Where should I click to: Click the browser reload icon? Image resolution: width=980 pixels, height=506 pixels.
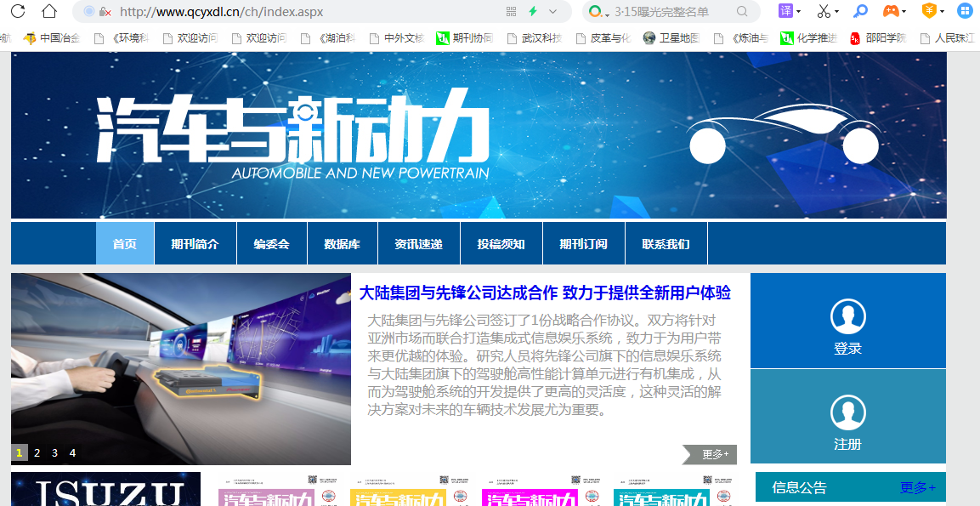[x=18, y=12]
